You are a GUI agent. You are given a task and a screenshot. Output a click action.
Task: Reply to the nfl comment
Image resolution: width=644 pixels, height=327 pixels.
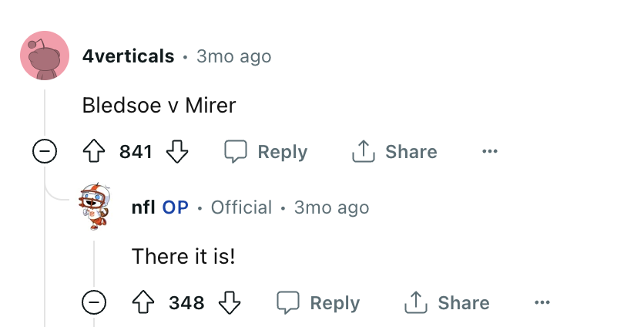pos(318,303)
